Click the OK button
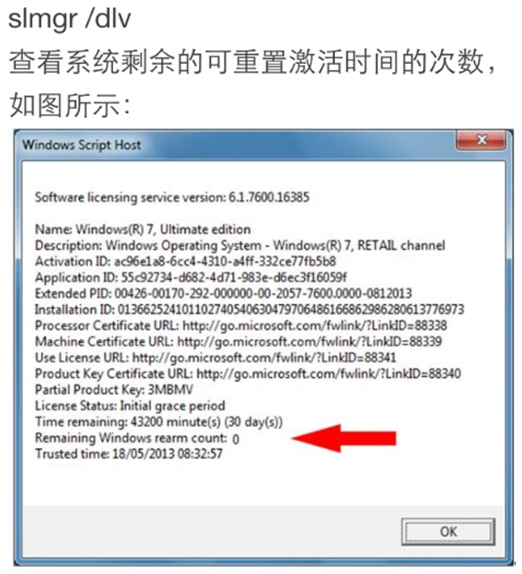522x574 pixels. (448, 531)
